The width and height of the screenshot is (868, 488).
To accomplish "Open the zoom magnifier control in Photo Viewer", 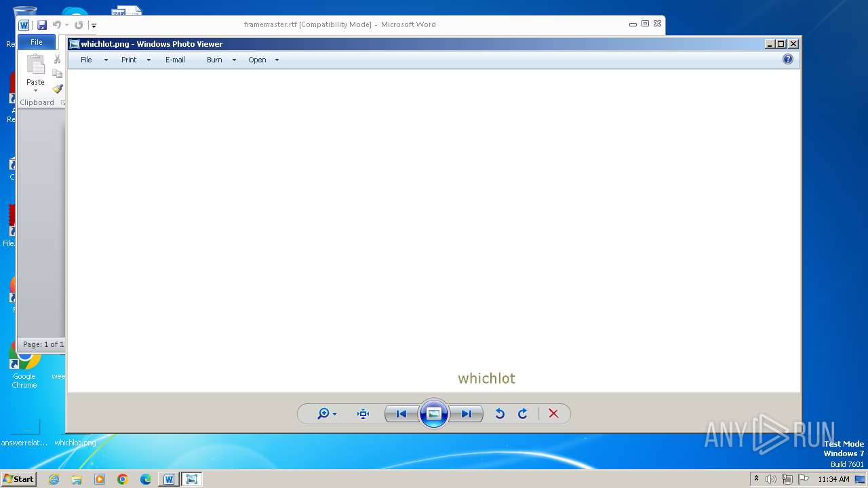I will pyautogui.click(x=323, y=414).
